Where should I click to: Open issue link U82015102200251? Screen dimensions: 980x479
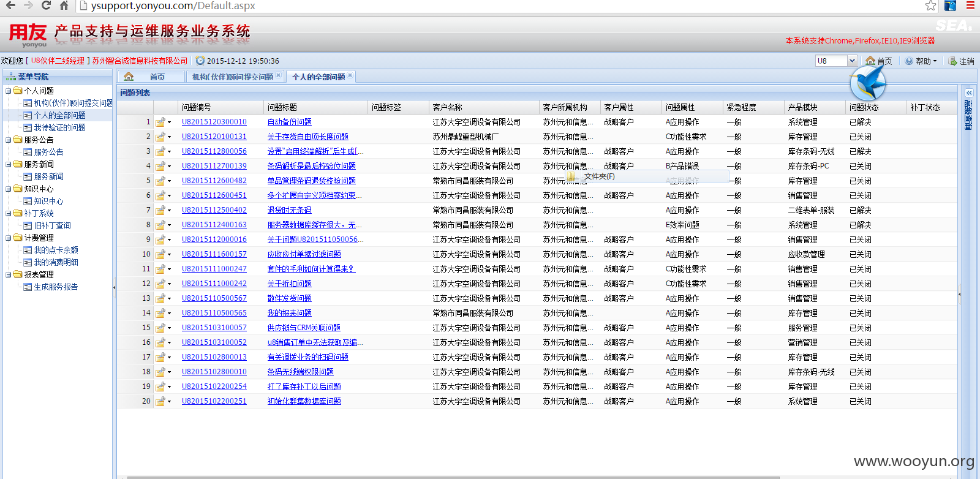click(214, 401)
